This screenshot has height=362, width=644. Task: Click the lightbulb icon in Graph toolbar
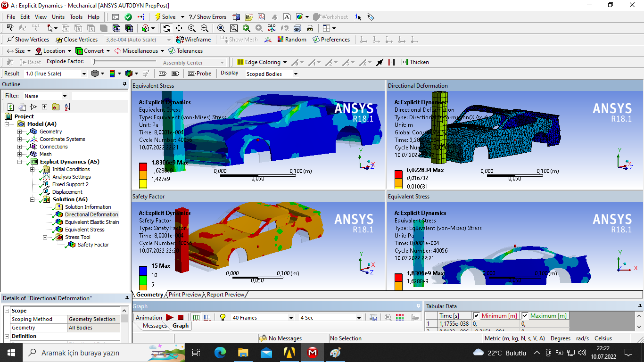[223, 318]
